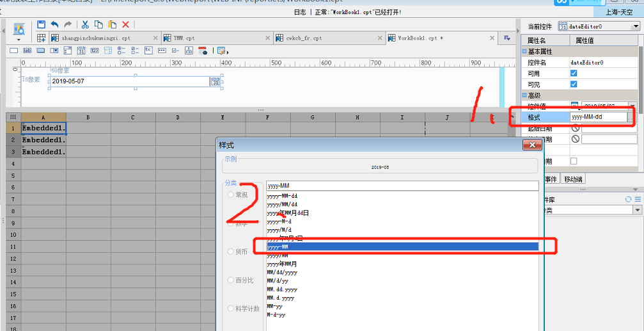This screenshot has width=644, height=331.
Task: Toggle the 可见 checkbox
Action: (x=574, y=85)
